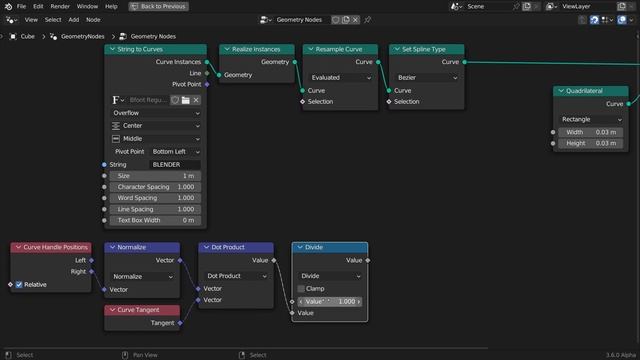
Task: Open the Scene browse icon
Action: tap(456, 7)
